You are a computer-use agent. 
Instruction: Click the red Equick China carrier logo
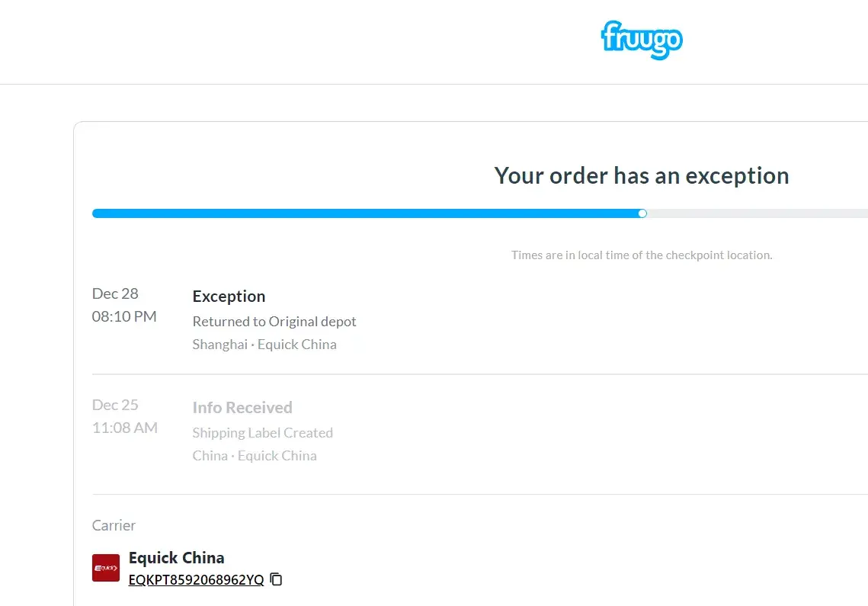pos(106,568)
